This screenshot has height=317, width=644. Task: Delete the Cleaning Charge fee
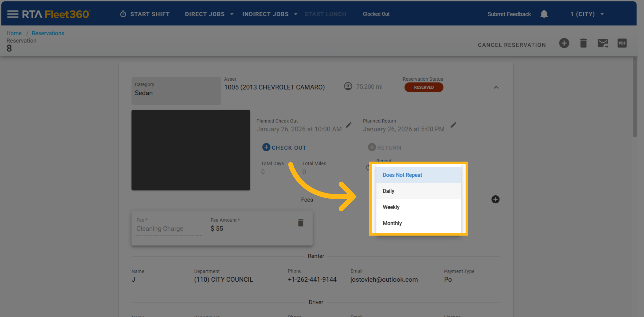301,223
